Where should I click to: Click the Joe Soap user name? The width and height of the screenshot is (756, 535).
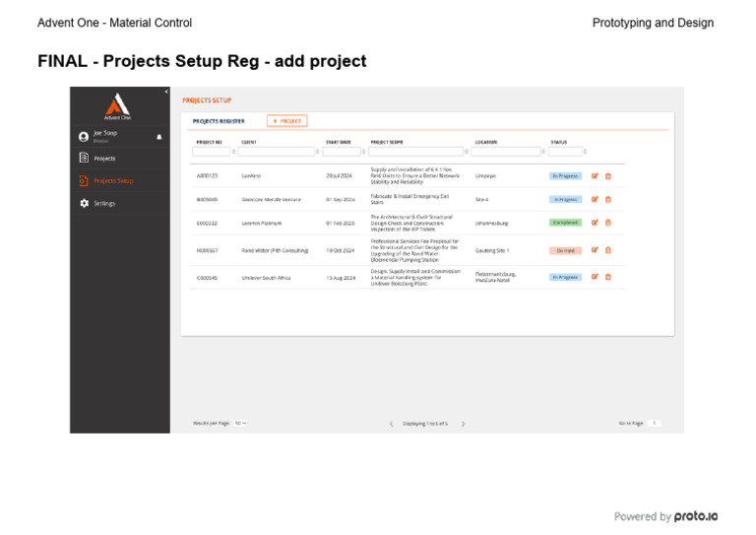click(x=105, y=133)
